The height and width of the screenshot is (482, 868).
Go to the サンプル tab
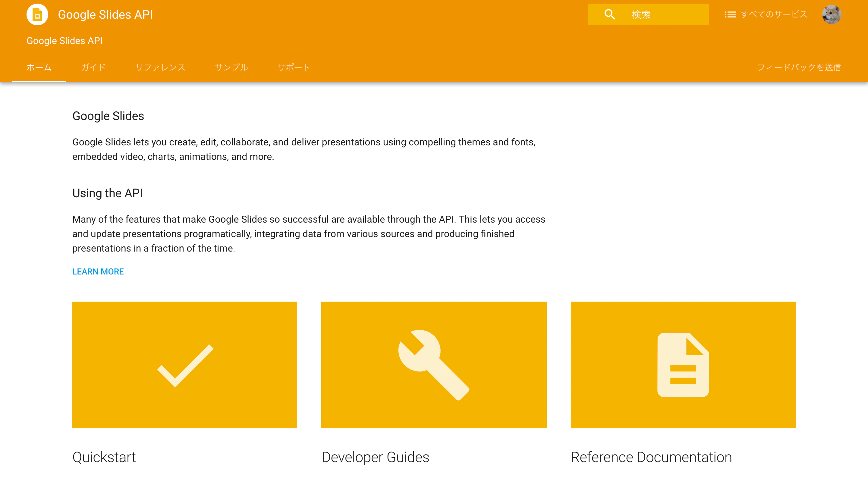(x=231, y=67)
